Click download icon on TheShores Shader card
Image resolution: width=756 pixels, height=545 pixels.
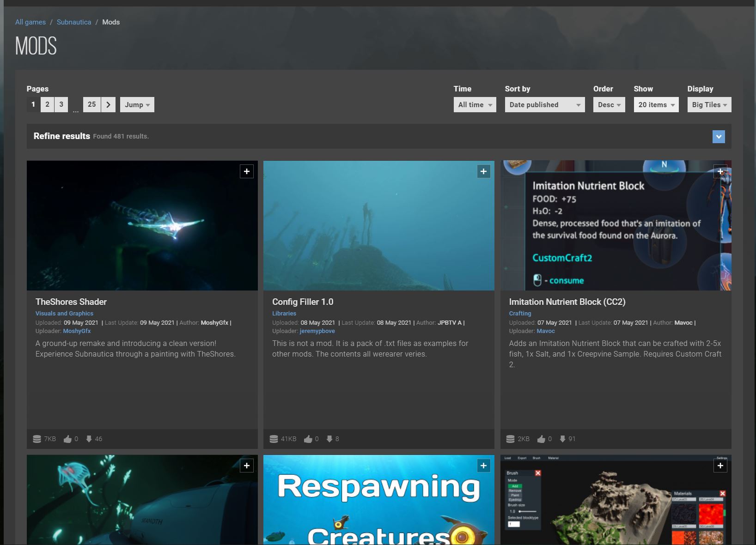[89, 439]
